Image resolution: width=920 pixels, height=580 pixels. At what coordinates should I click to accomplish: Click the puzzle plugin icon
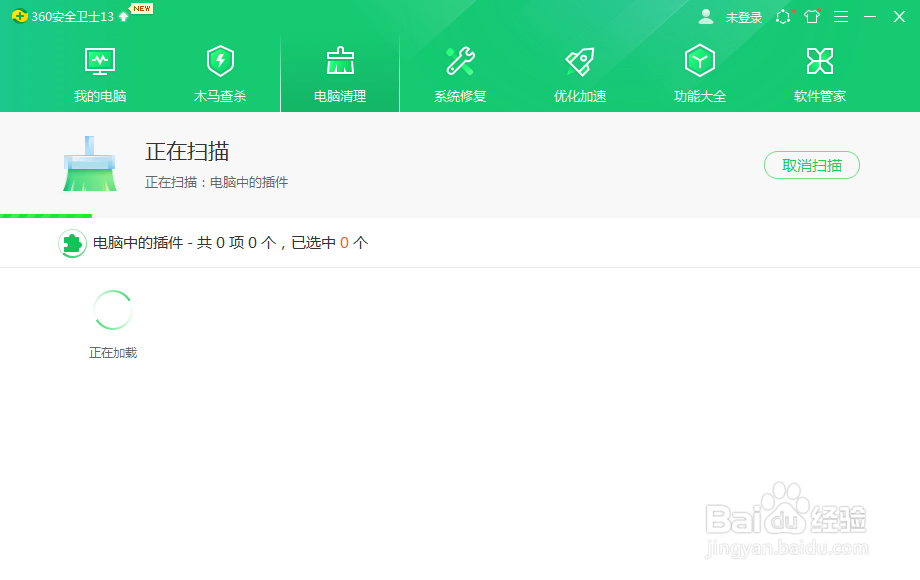72,243
